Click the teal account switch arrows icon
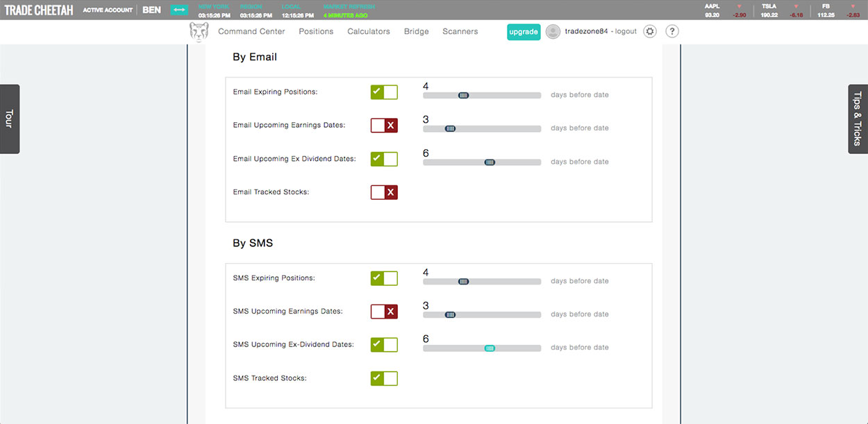Viewport: 868px width, 424px height. [179, 10]
